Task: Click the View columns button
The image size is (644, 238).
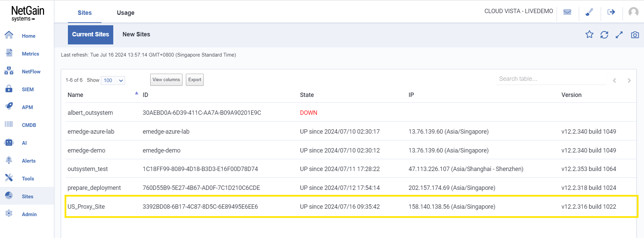Action: click(166, 80)
